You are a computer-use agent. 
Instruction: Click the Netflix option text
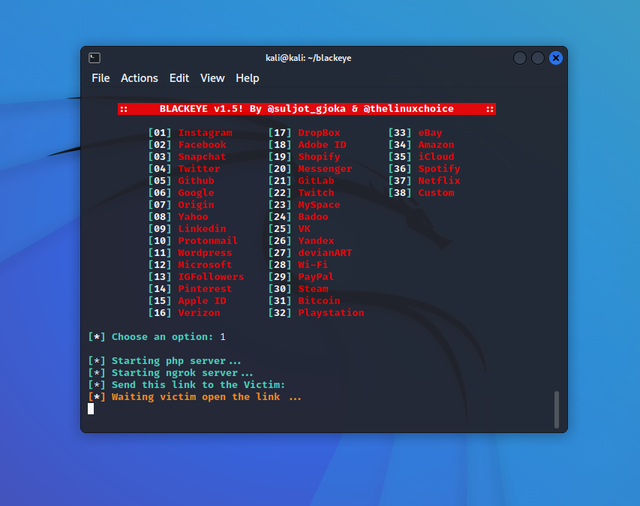click(x=439, y=180)
